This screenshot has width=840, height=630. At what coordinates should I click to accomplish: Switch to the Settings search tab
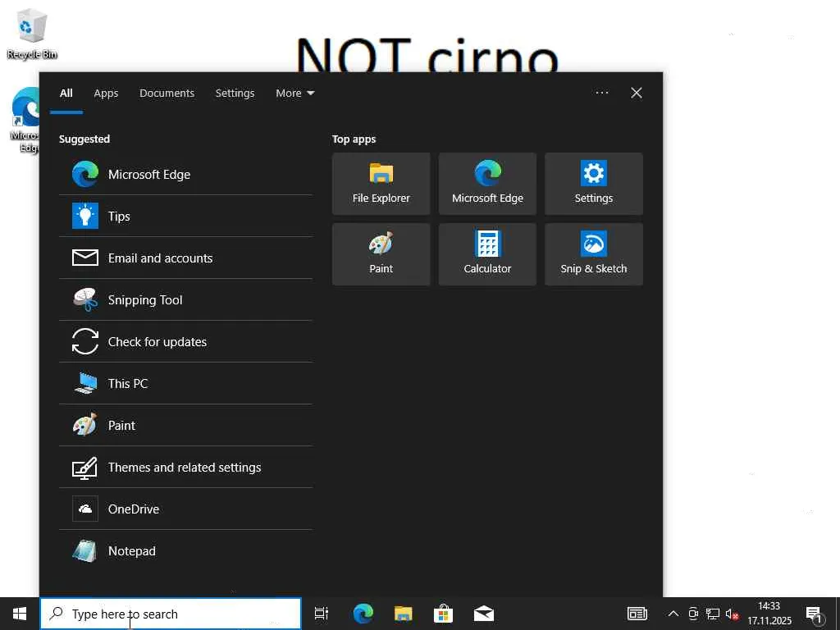tap(235, 93)
